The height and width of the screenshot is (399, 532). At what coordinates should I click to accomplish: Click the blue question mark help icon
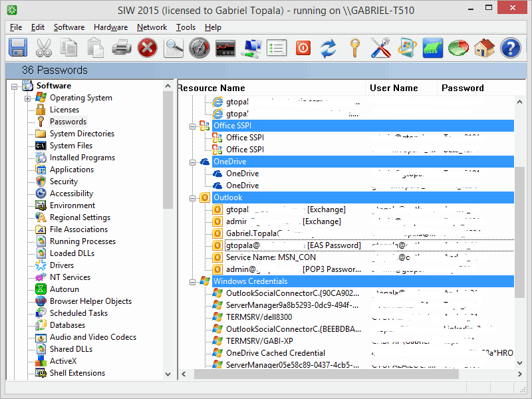510,47
